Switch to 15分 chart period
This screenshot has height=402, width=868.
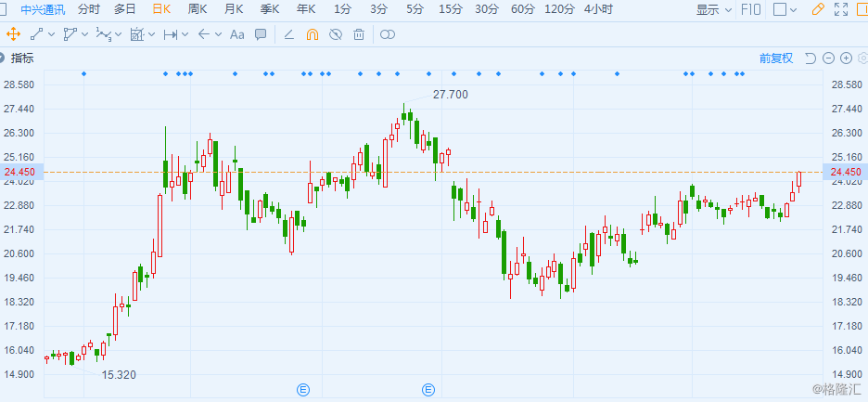point(451,9)
